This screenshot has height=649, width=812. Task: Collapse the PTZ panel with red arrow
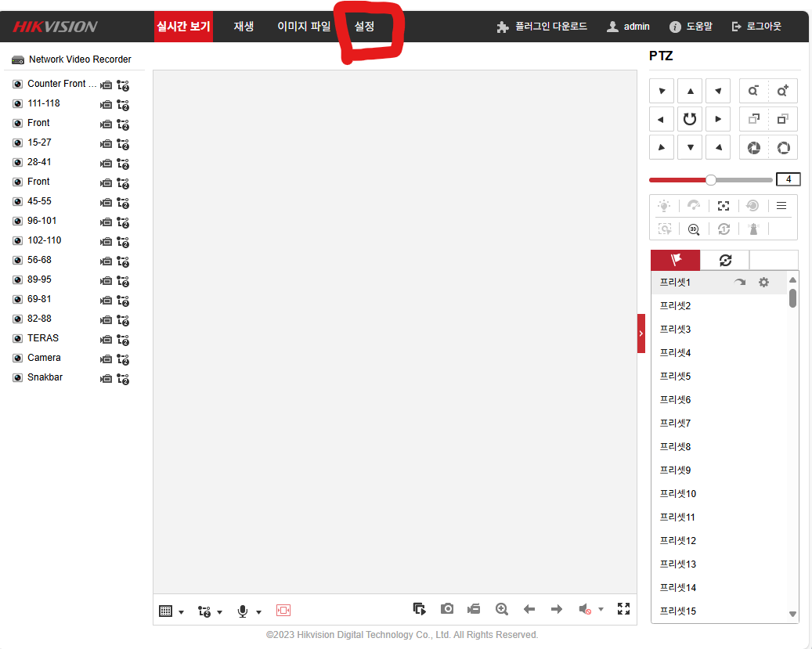(x=641, y=333)
